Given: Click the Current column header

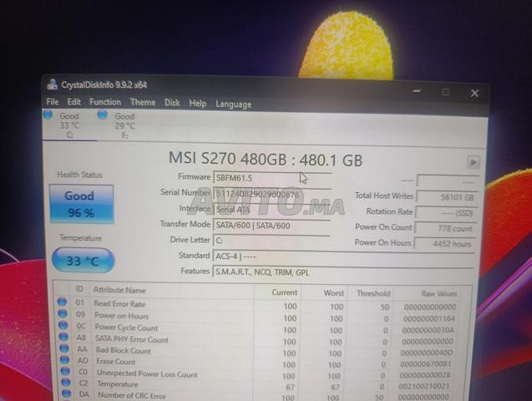Looking at the screenshot, I should pos(284,292).
